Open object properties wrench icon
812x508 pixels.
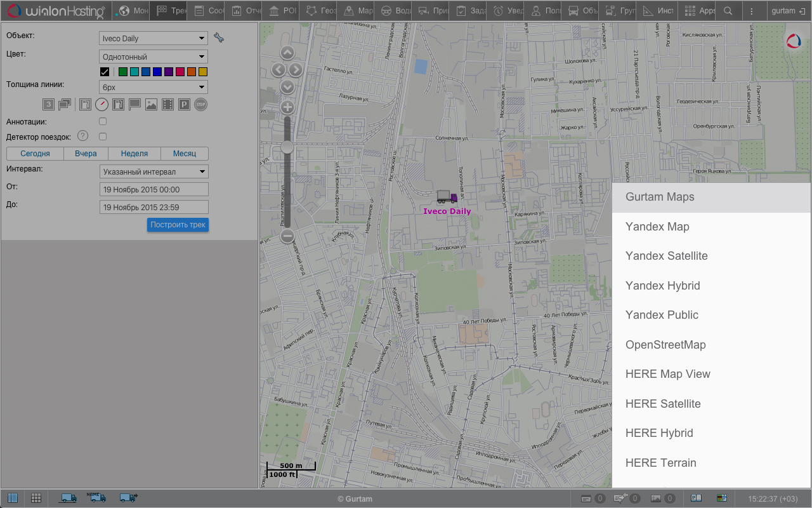pyautogui.click(x=219, y=38)
